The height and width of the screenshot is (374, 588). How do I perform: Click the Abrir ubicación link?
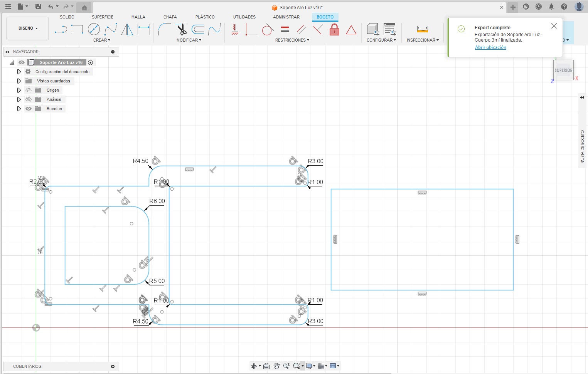490,47
